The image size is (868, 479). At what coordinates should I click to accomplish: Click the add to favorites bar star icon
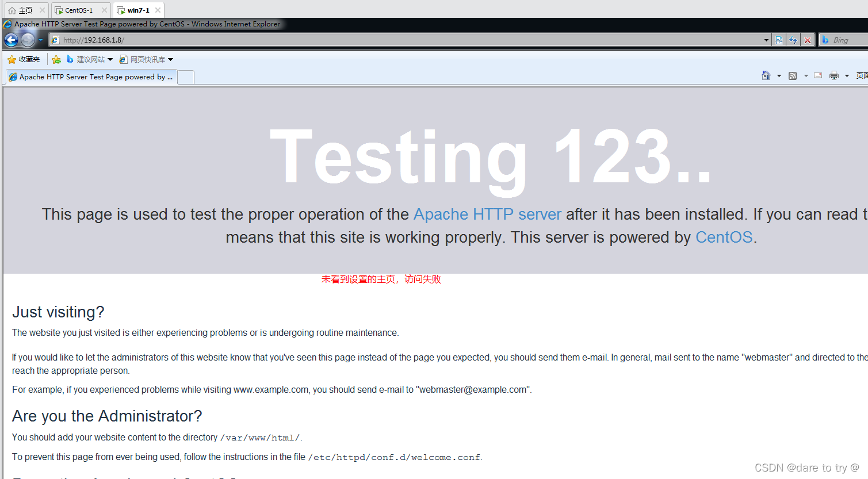tap(56, 59)
